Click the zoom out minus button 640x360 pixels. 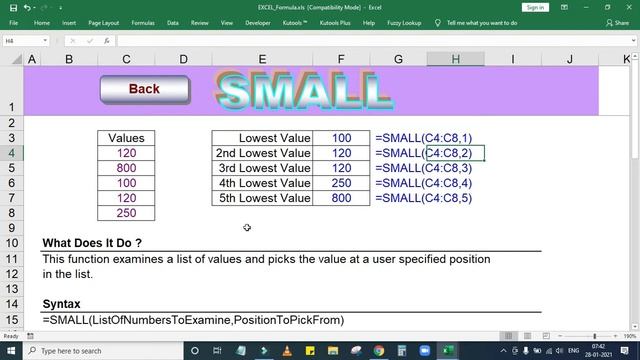(560, 336)
